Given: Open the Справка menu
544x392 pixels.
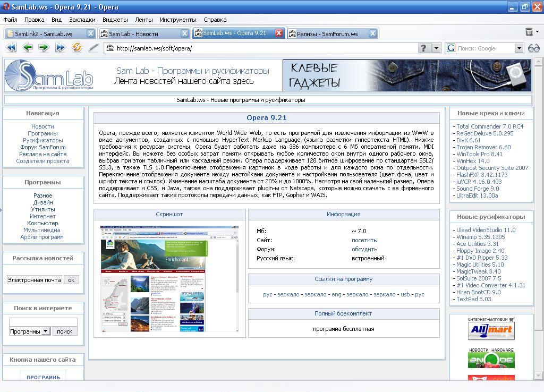Looking at the screenshot, I should tap(215, 20).
